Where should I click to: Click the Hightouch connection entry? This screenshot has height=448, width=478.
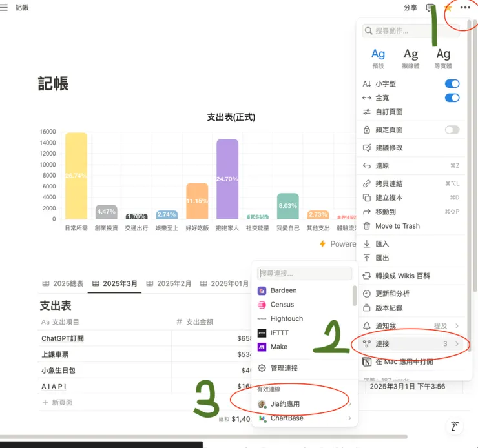[304, 318]
